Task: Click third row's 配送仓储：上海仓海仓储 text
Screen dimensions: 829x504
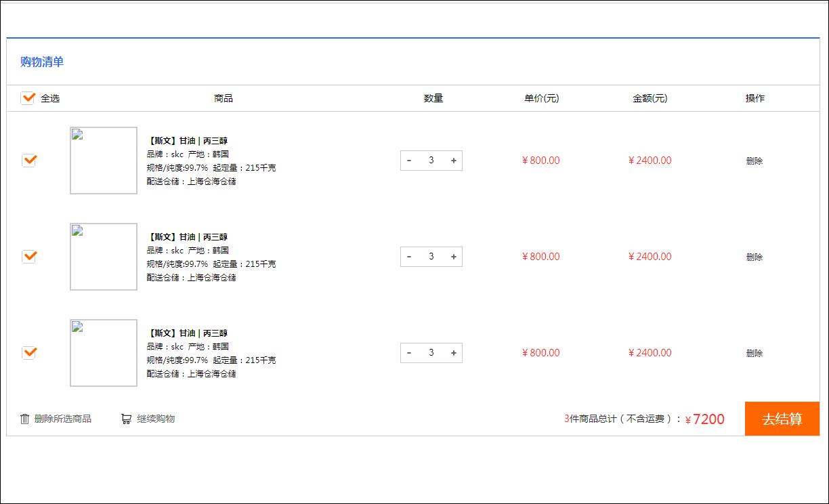Action: pyautogui.click(x=191, y=374)
